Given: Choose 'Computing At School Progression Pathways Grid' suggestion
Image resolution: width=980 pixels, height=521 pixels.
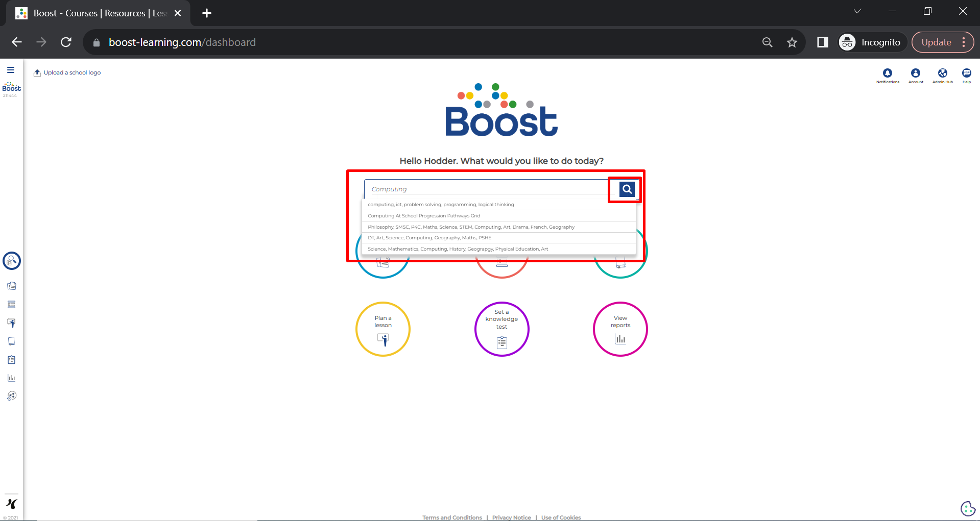Looking at the screenshot, I should click(424, 216).
